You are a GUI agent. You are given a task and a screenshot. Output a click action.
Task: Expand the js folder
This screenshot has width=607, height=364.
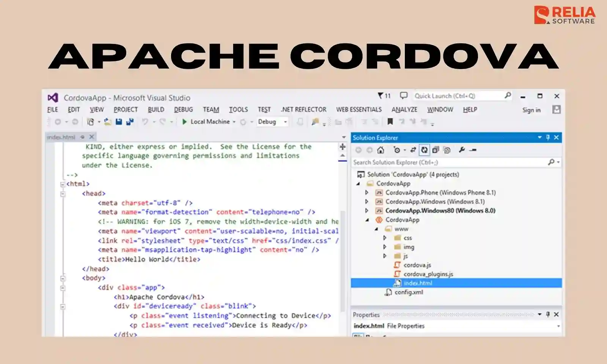click(385, 256)
